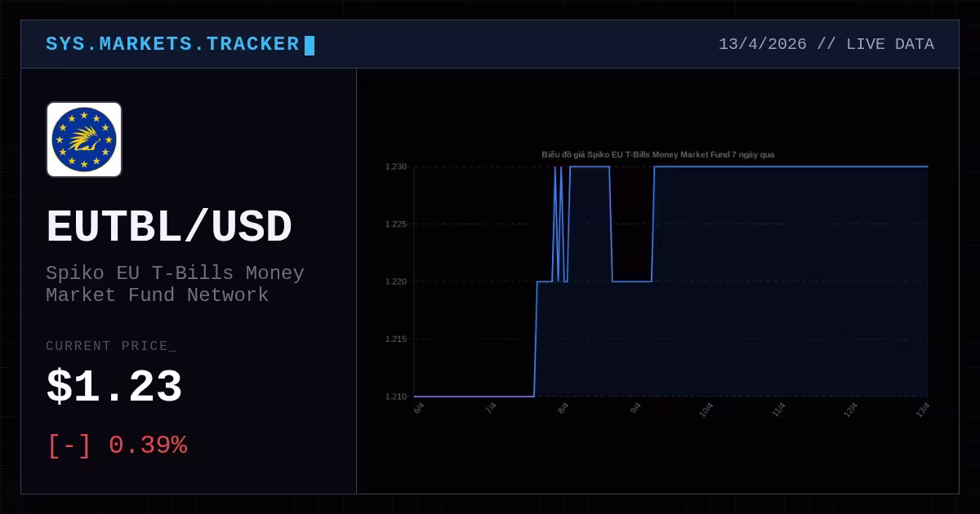
Task: Click the blinking cursor block after TRACKER
Action: click(x=310, y=46)
